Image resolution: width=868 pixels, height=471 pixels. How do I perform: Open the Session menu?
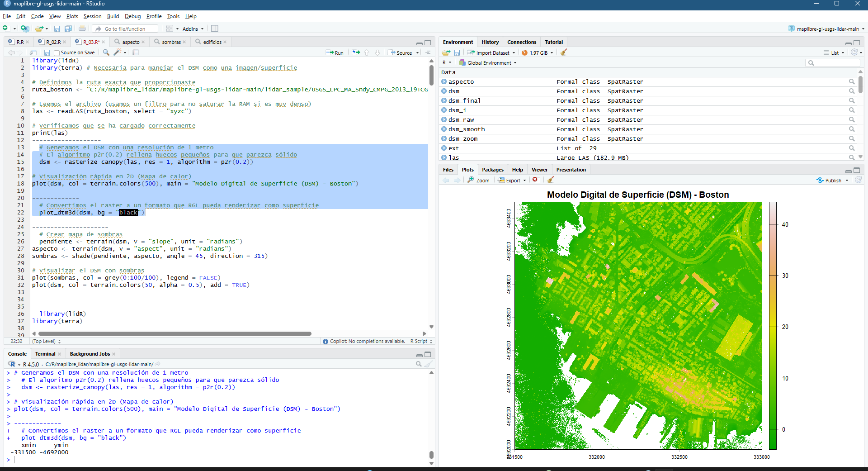[92, 16]
